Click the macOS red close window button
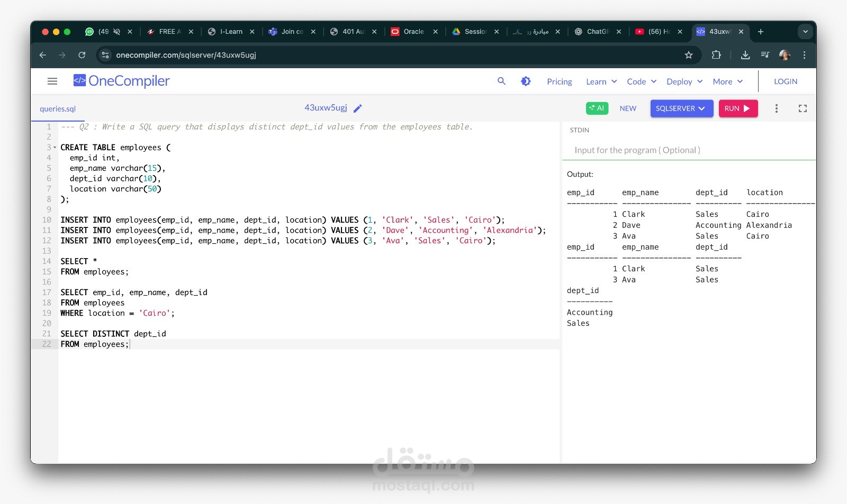847x504 pixels. coord(45,32)
